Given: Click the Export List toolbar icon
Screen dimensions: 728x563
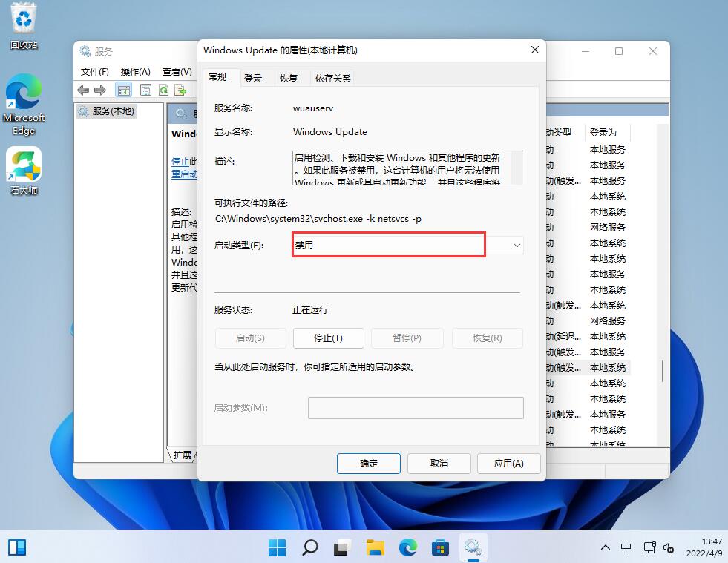Looking at the screenshot, I should coord(180,90).
